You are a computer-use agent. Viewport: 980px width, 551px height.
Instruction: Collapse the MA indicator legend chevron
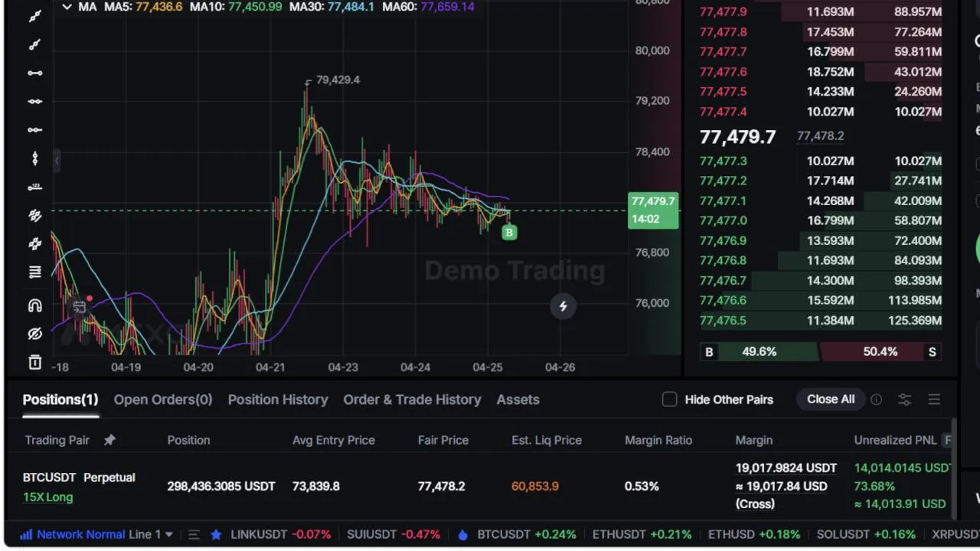(x=67, y=7)
